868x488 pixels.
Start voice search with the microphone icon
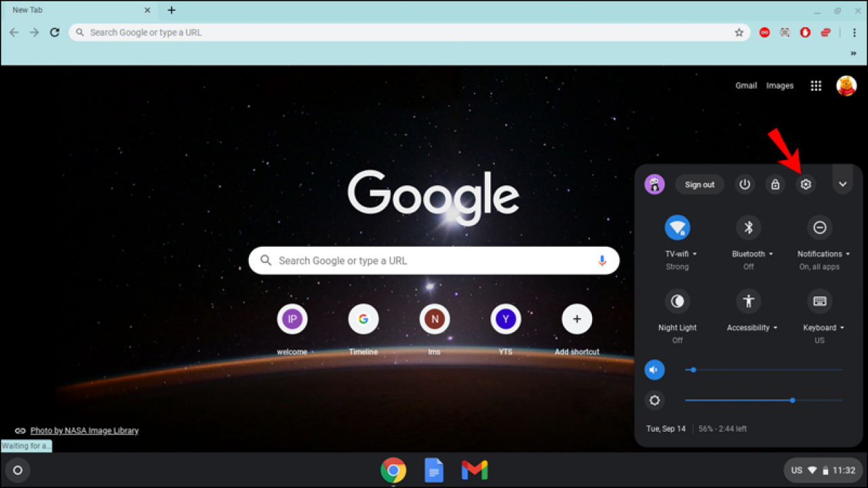click(x=601, y=260)
